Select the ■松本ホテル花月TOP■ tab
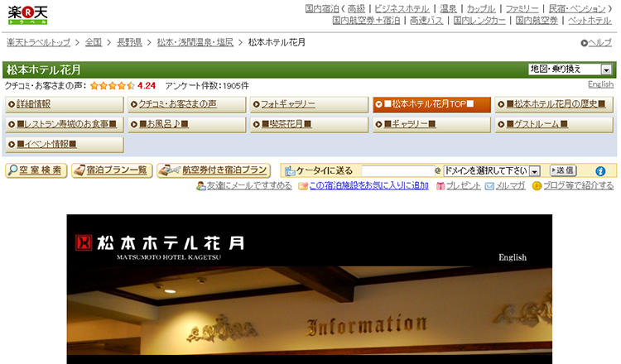The height and width of the screenshot is (364, 621). tap(431, 104)
